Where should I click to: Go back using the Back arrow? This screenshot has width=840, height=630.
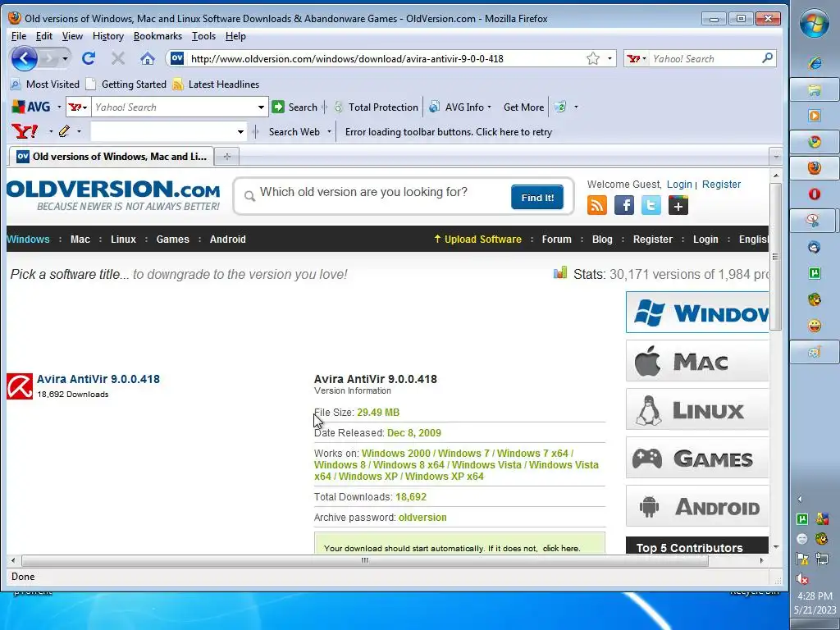tap(24, 58)
